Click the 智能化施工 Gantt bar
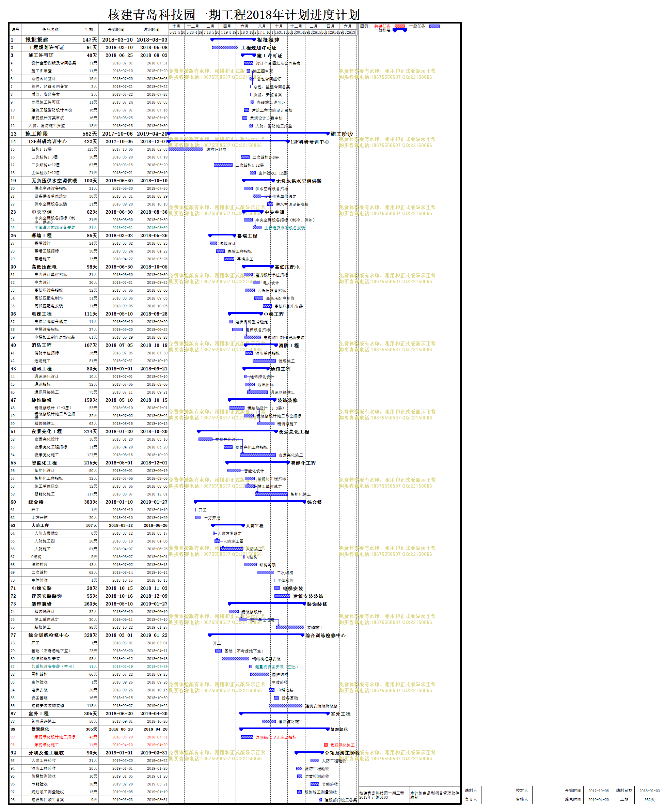The height and width of the screenshot is (812, 665). (x=271, y=494)
